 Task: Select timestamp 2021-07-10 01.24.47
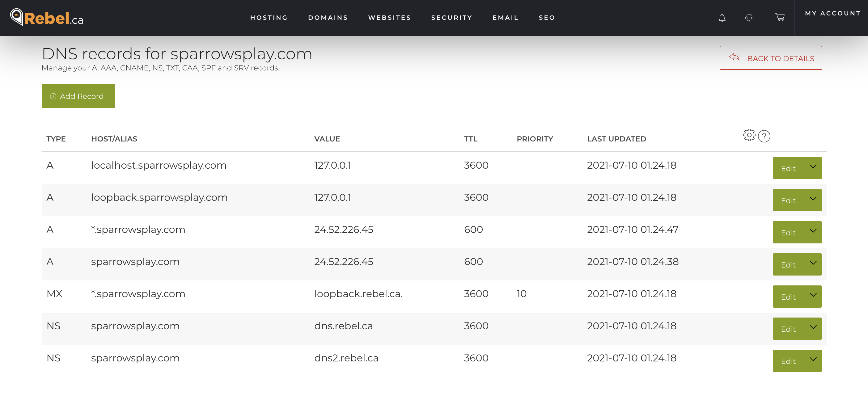coord(633,230)
